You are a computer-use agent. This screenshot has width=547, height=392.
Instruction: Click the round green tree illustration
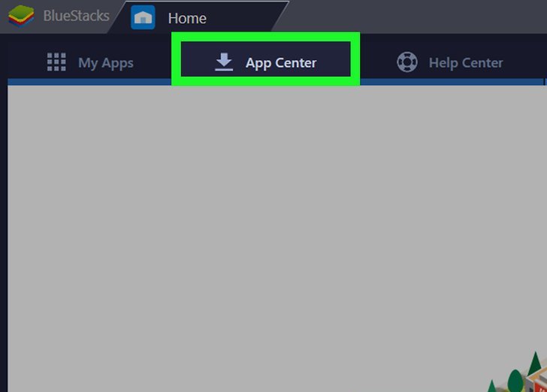[x=515, y=380]
